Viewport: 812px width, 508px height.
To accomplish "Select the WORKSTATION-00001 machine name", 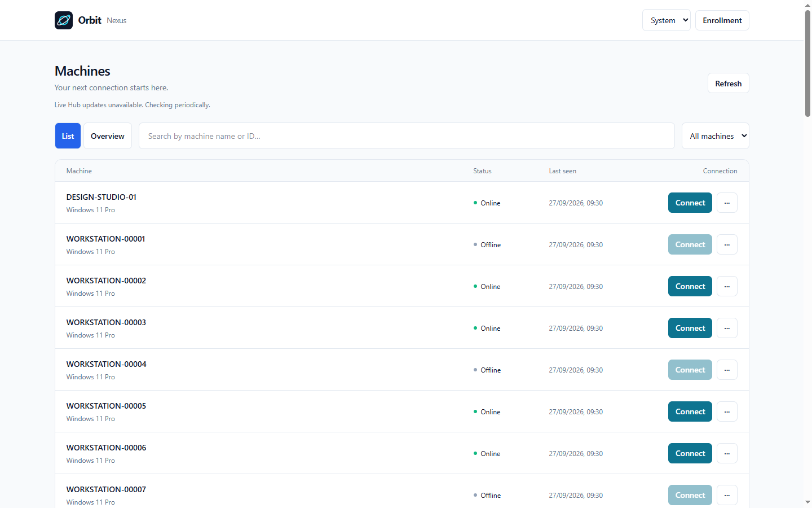I will [x=106, y=239].
